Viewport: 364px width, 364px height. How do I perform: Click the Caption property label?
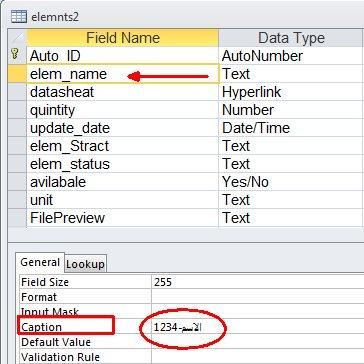(x=41, y=327)
